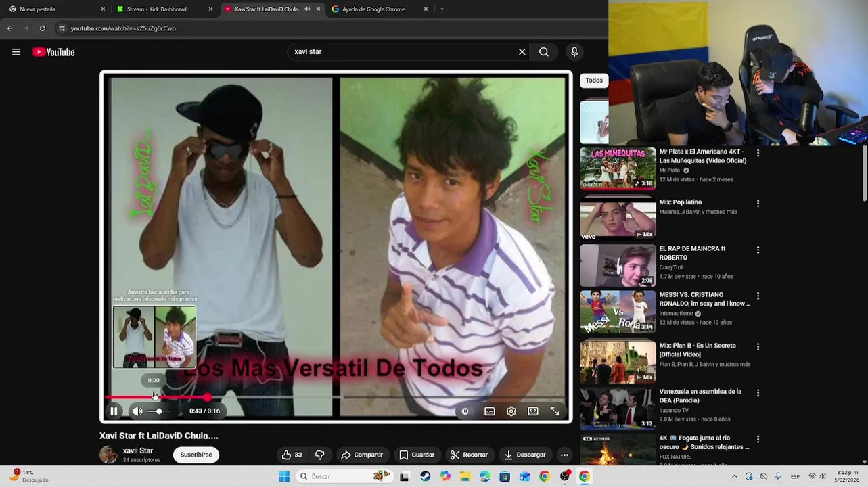Open options for Mix: Plan B video
Screen dimensions: 868x487
click(x=758, y=346)
